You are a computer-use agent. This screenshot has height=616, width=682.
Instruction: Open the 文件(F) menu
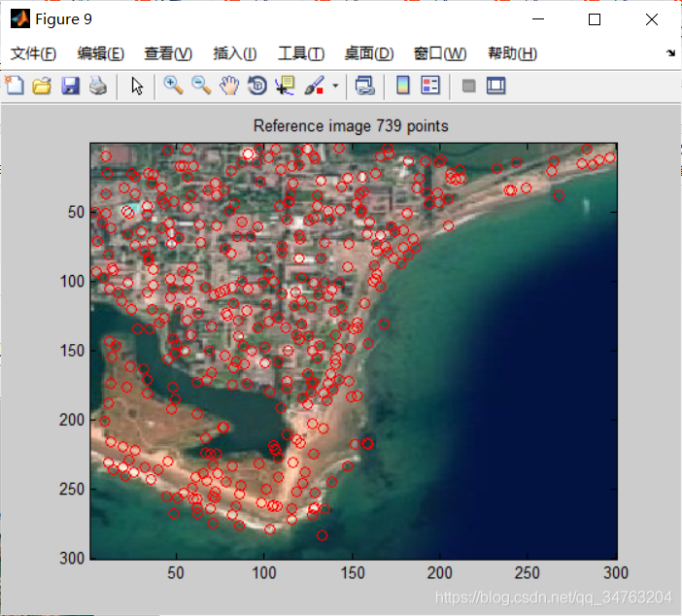[33, 53]
